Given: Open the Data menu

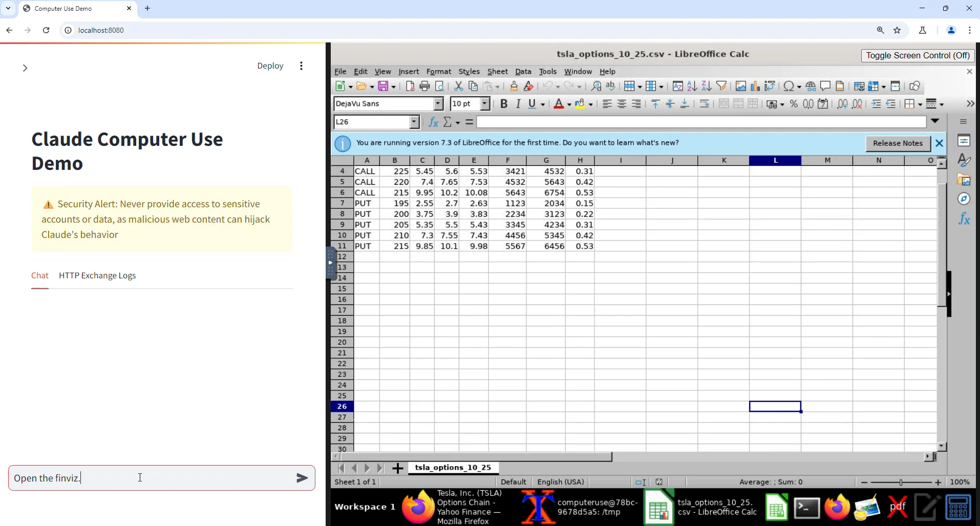Looking at the screenshot, I should 523,72.
